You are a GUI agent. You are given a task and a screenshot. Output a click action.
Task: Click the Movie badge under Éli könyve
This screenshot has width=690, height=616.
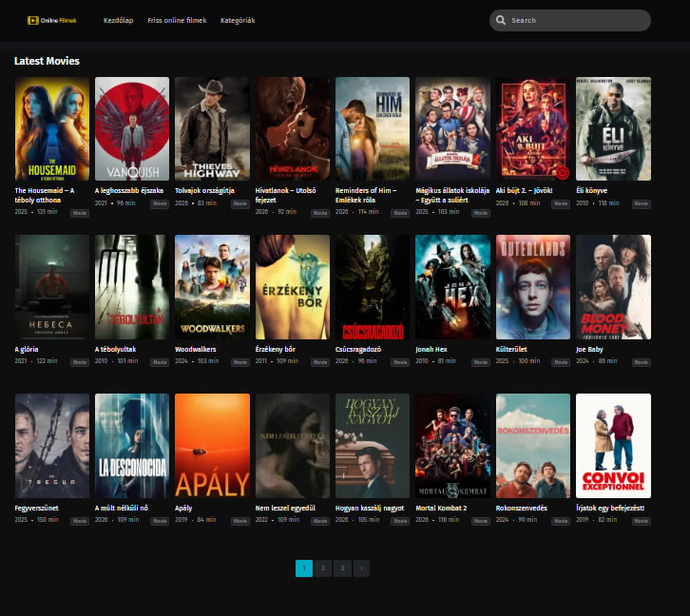642,203
